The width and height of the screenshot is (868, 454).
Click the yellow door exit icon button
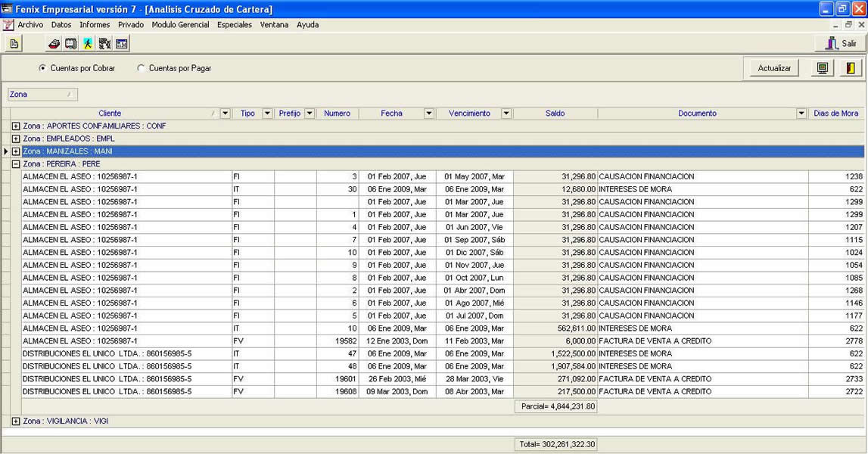pos(851,68)
